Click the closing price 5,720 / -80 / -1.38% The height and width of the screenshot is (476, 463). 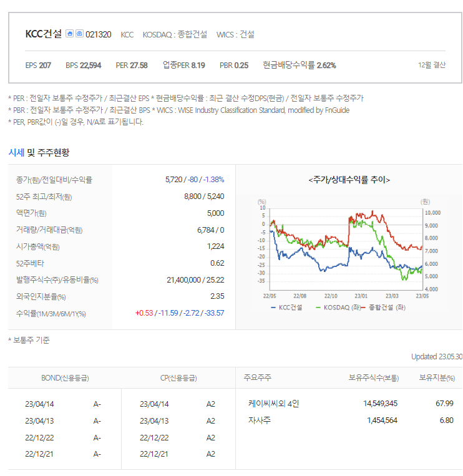(195, 180)
